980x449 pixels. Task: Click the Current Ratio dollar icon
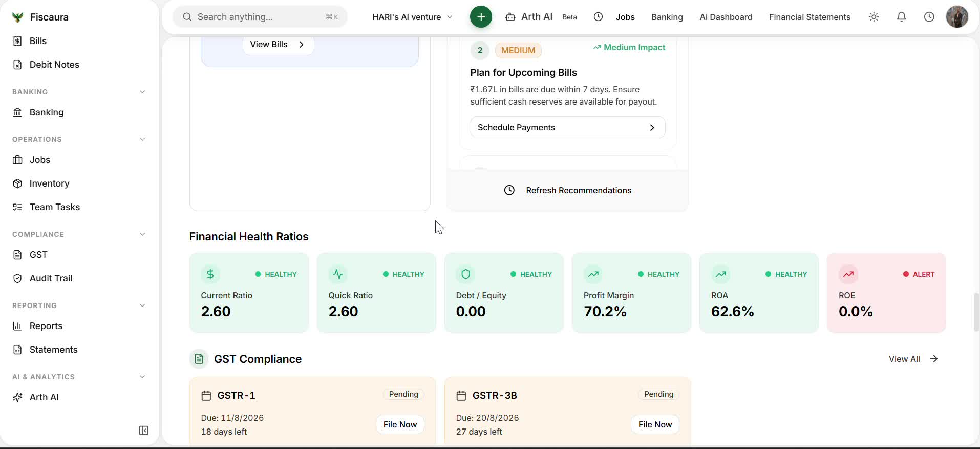tap(210, 274)
